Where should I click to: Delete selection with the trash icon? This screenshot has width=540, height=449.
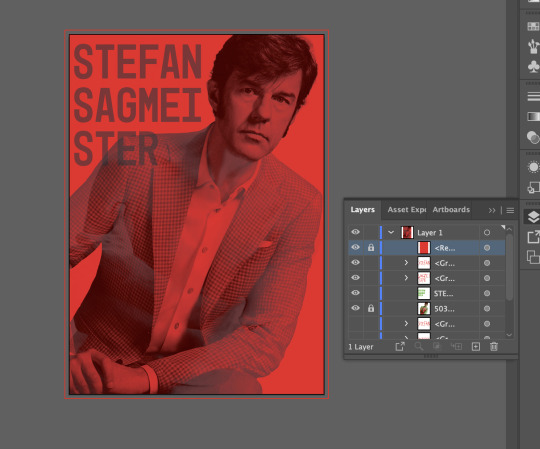pyautogui.click(x=494, y=346)
